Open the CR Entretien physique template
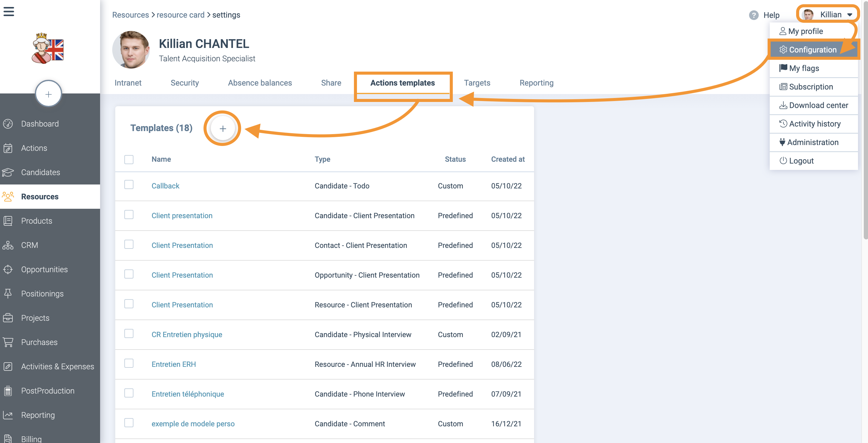Image resolution: width=868 pixels, height=443 pixels. (187, 334)
